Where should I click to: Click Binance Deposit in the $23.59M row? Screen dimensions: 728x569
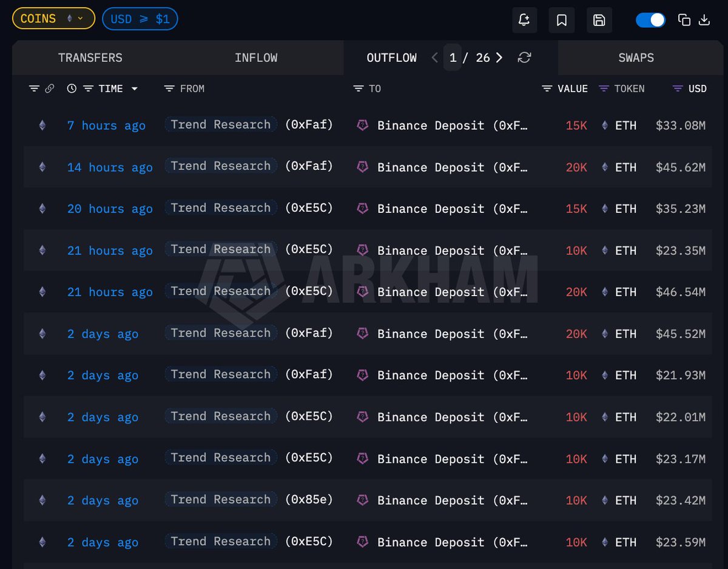(x=453, y=542)
